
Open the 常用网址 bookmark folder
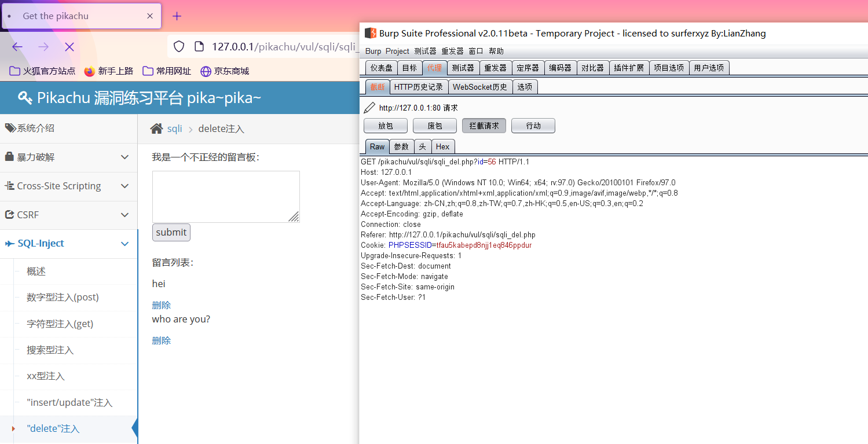167,71
